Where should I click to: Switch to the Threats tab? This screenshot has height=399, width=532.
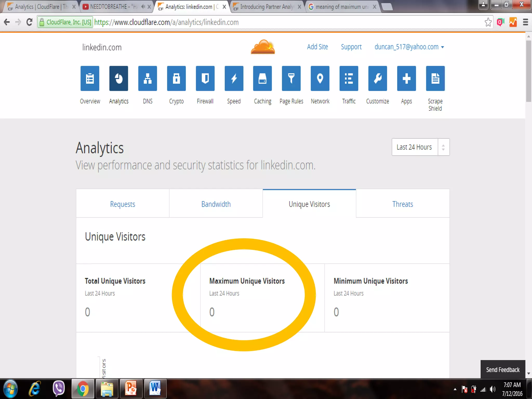coord(402,204)
